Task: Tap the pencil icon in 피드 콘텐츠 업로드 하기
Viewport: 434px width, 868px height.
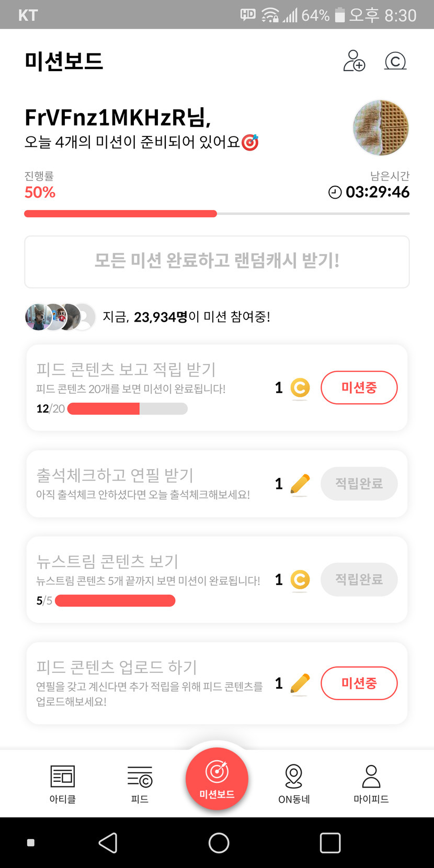Action: 300,684
